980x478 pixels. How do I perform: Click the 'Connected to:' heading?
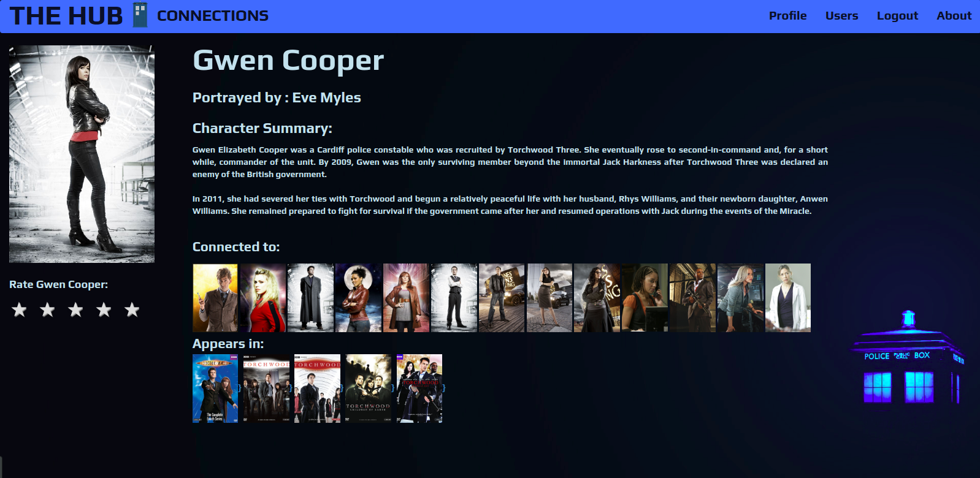click(x=236, y=247)
